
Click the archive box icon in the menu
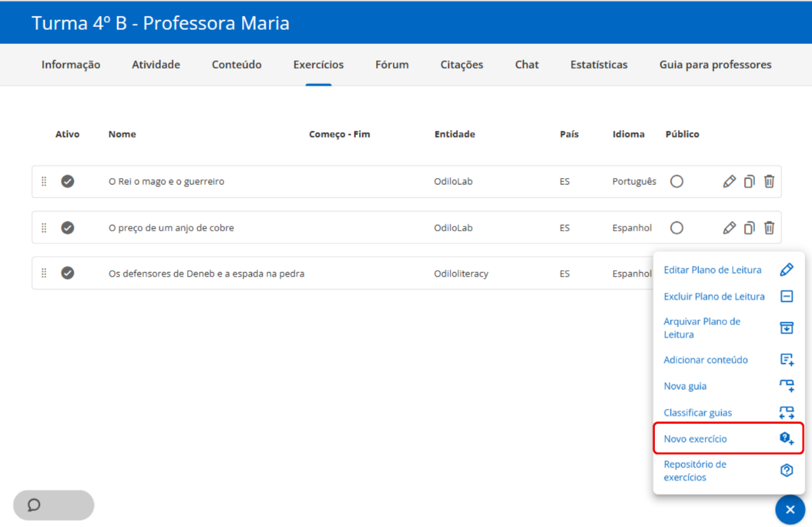click(x=786, y=328)
